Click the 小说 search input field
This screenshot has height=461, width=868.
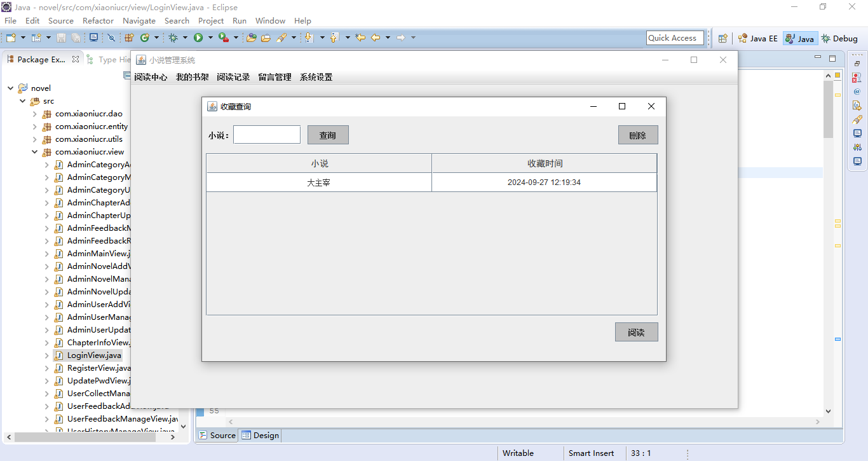(267, 135)
